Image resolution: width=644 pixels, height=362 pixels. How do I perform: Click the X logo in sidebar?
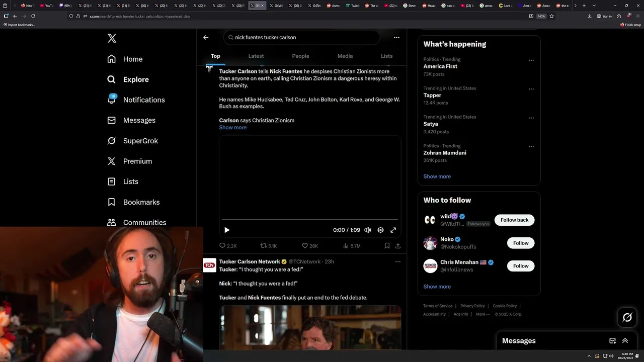112,38
